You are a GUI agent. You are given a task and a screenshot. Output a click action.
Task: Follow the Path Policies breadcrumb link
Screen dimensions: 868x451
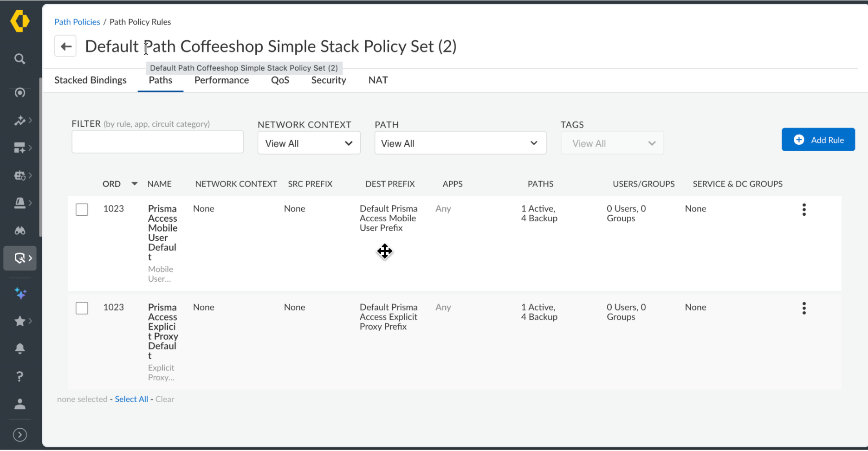click(x=77, y=22)
